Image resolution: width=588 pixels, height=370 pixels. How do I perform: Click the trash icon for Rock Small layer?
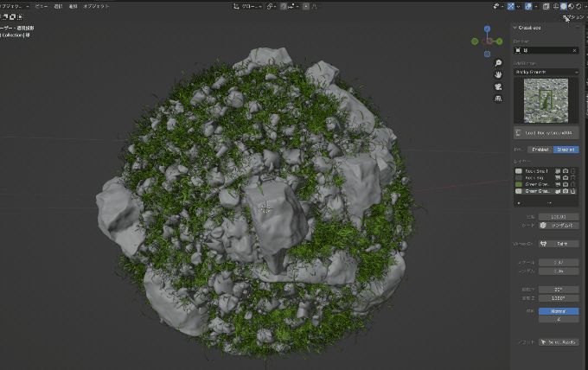tap(573, 171)
